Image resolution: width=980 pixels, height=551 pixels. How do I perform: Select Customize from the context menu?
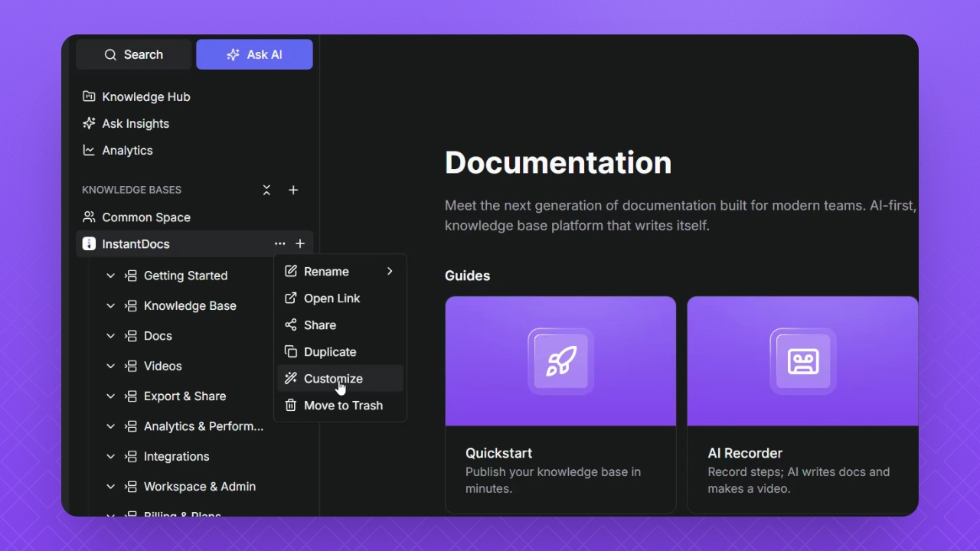tap(333, 379)
